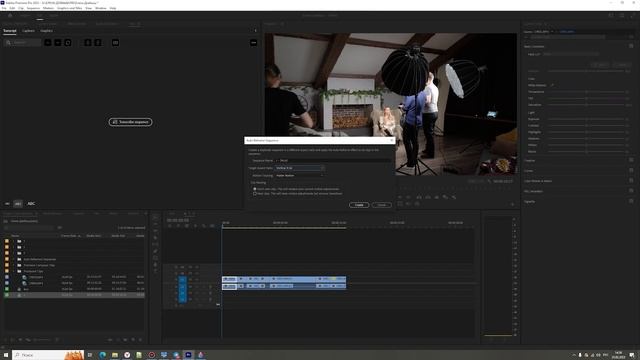
Task: Click the Sequence Name input field
Action: tap(333, 160)
